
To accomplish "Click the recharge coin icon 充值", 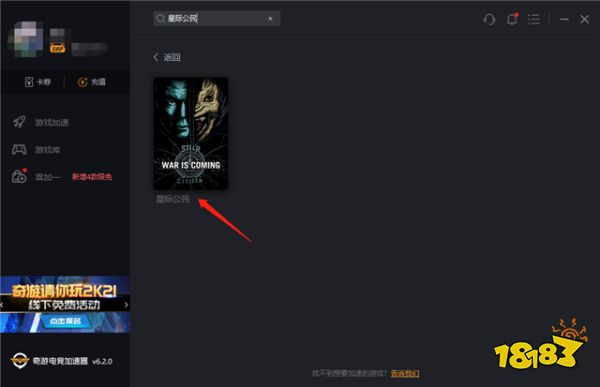I will point(82,82).
